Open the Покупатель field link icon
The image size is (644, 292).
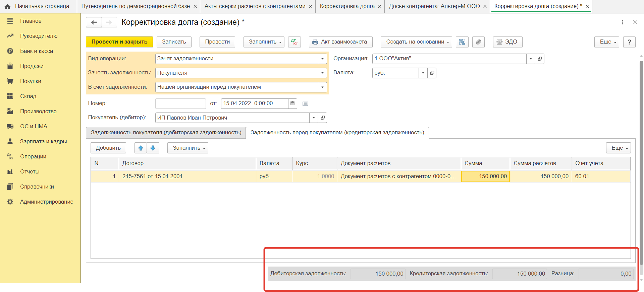[323, 118]
